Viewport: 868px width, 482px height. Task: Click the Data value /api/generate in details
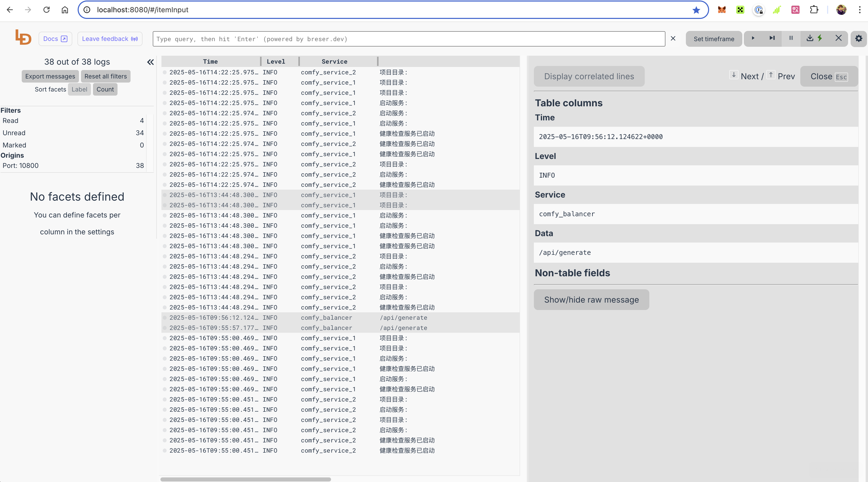click(696, 253)
